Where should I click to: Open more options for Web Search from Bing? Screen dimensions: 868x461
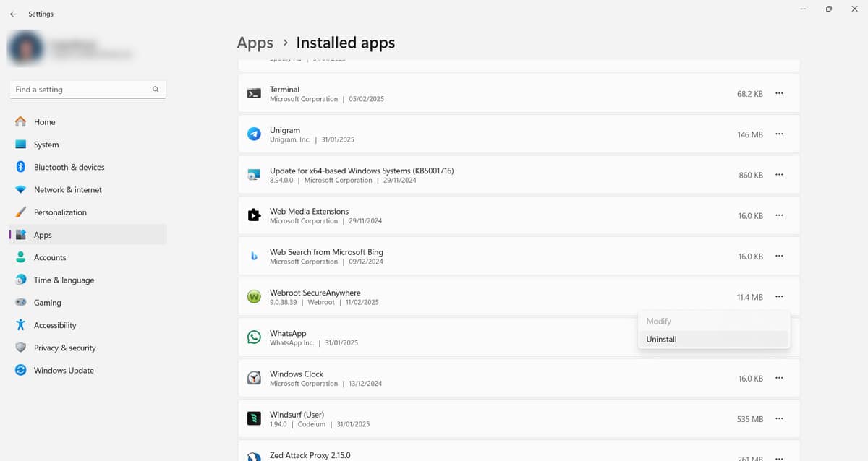(779, 257)
